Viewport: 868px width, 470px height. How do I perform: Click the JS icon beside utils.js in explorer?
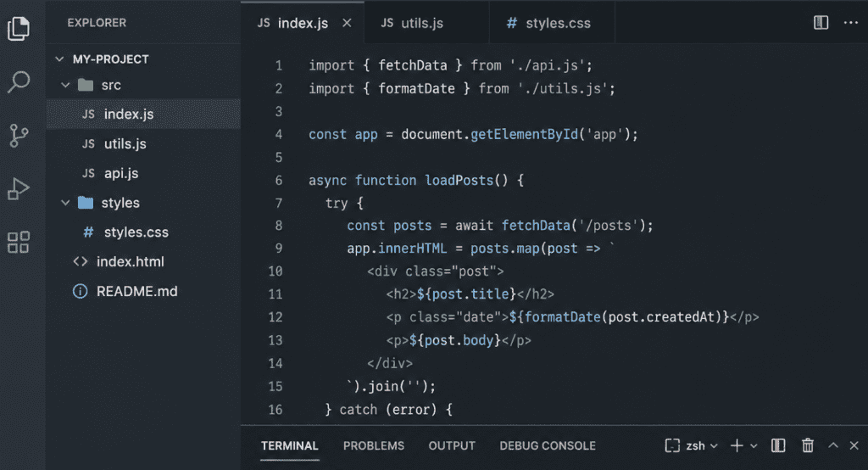point(88,143)
